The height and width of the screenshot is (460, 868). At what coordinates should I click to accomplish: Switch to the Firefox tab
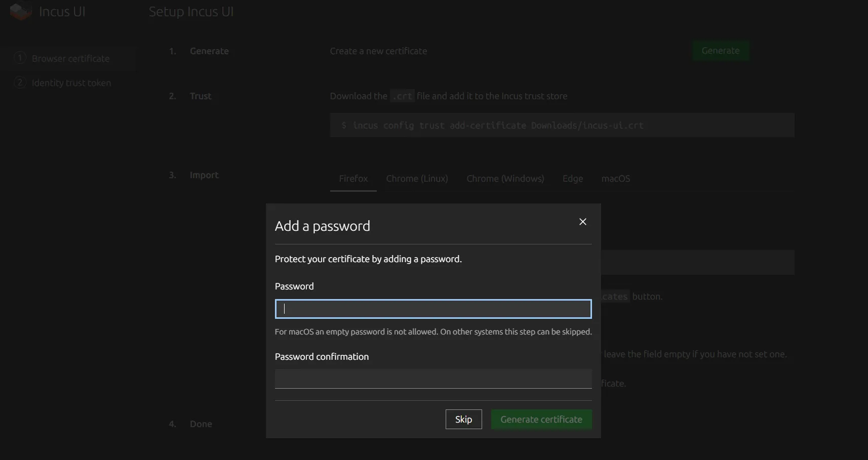(x=353, y=179)
